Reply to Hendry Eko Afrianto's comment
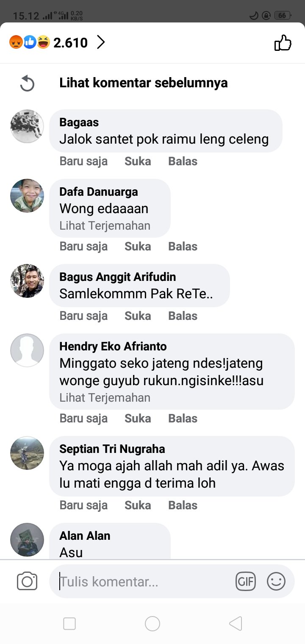The width and height of the screenshot is (305, 644). tap(183, 419)
